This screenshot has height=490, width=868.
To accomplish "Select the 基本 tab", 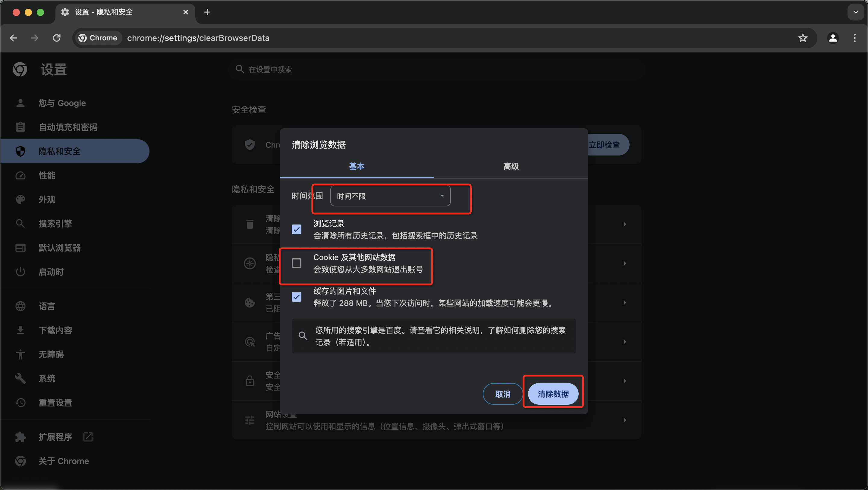I will (357, 166).
